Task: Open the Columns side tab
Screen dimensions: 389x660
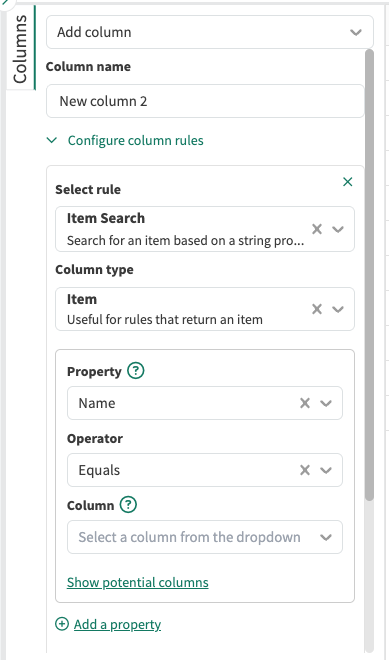Action: point(20,48)
